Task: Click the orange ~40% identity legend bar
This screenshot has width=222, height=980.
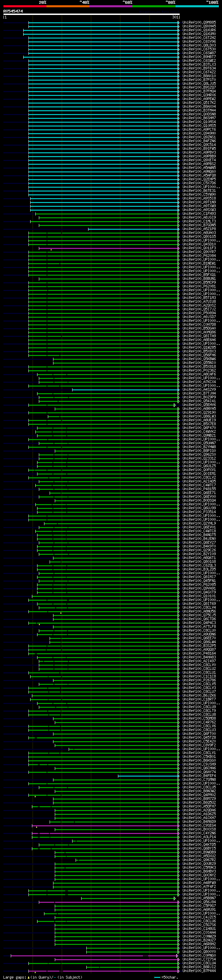Action: pyautogui.click(x=68, y=6)
